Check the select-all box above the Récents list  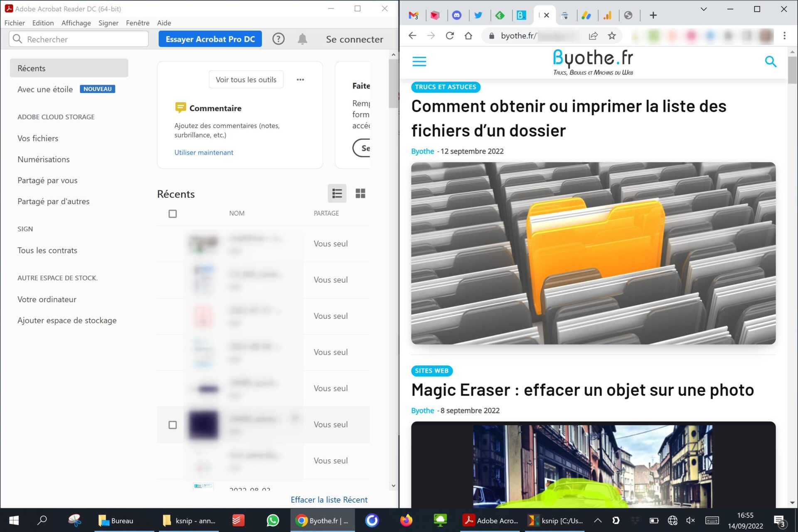[172, 213]
